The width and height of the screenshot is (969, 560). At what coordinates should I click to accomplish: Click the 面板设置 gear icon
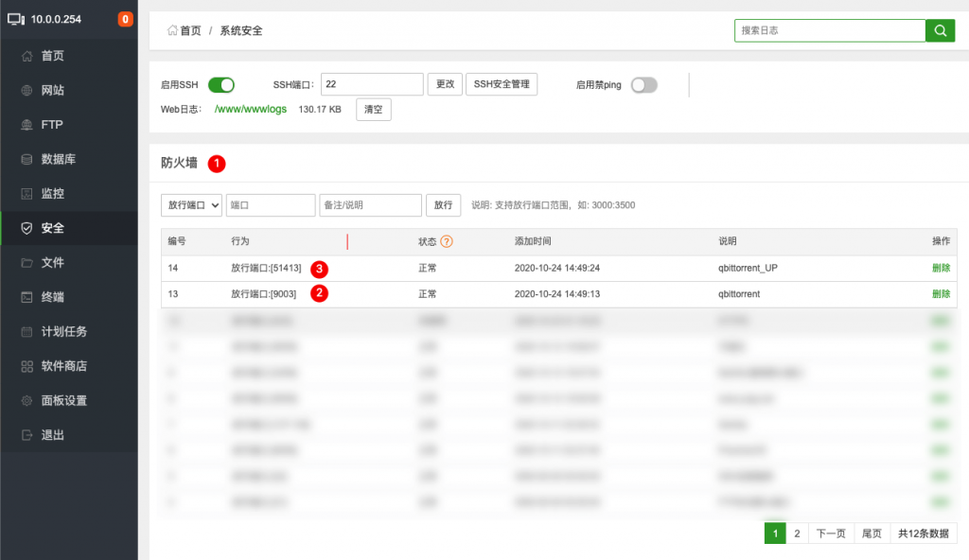(26, 400)
